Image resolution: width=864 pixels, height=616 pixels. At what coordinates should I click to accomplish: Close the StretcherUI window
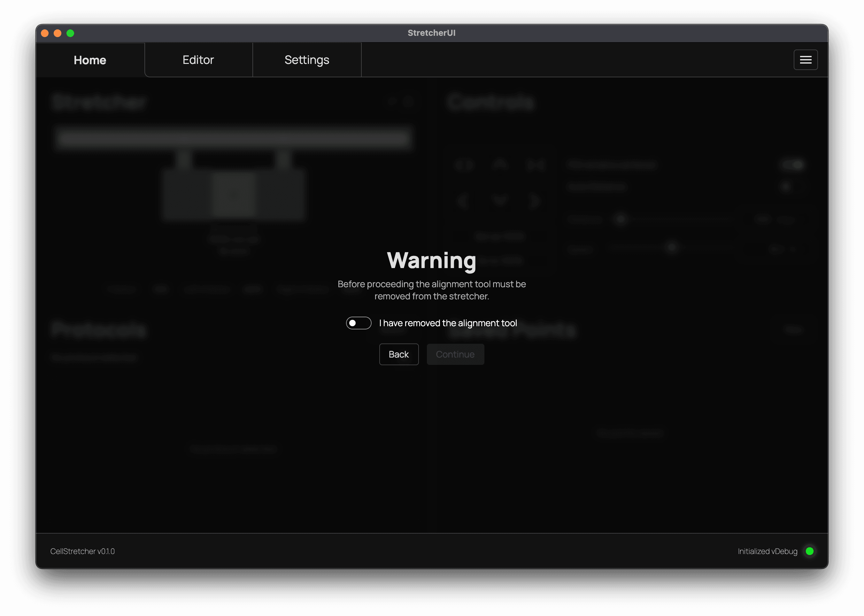coord(45,33)
